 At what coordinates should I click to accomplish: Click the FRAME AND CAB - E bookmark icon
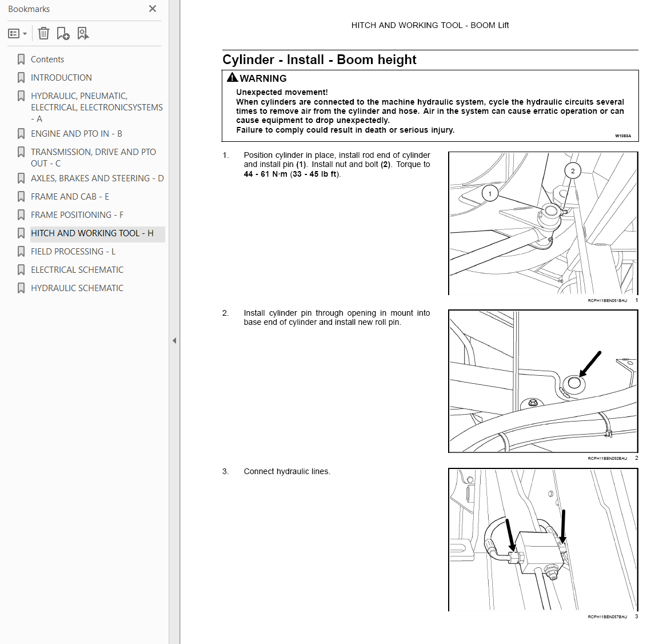[x=21, y=197]
